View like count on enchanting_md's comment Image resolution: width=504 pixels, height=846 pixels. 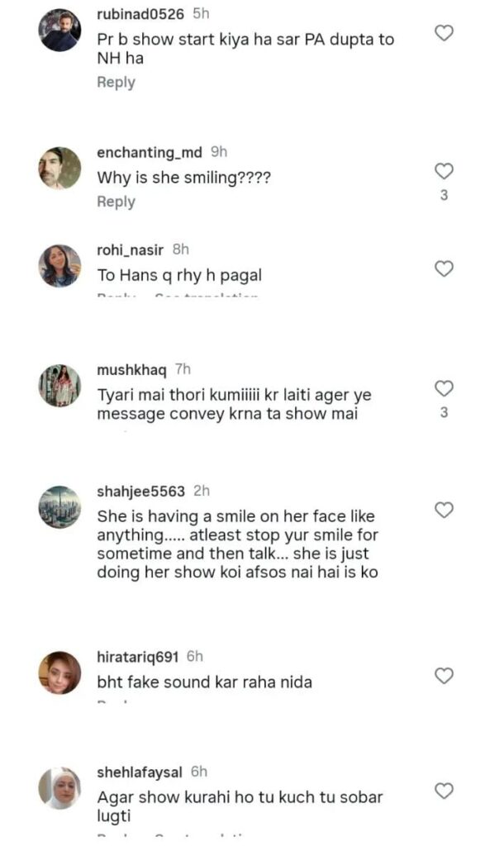click(444, 196)
